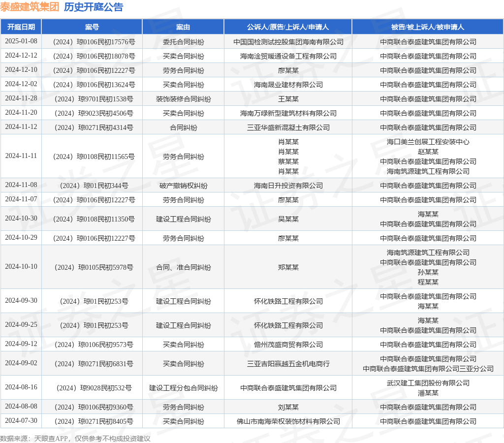504x443 pixels.
Task: Click case reason 装饰装修合同纠纷
Action: pyautogui.click(x=183, y=99)
